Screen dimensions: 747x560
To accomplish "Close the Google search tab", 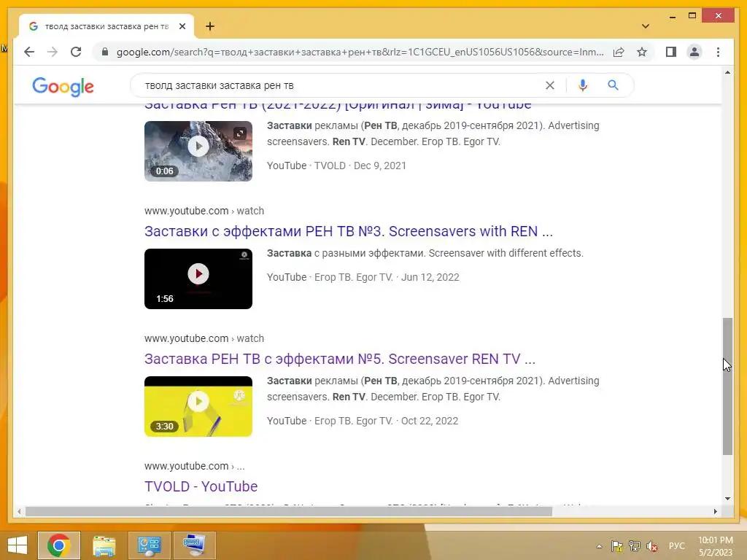I will [182, 27].
